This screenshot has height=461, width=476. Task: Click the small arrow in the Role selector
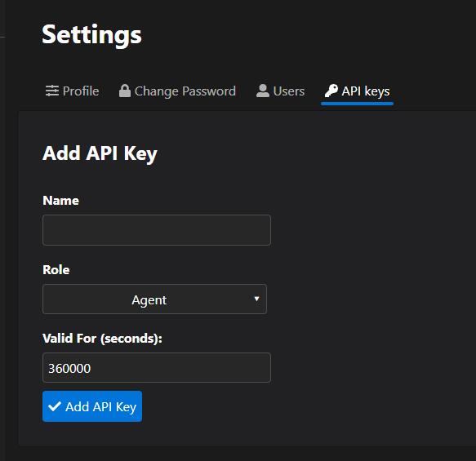[x=256, y=299]
